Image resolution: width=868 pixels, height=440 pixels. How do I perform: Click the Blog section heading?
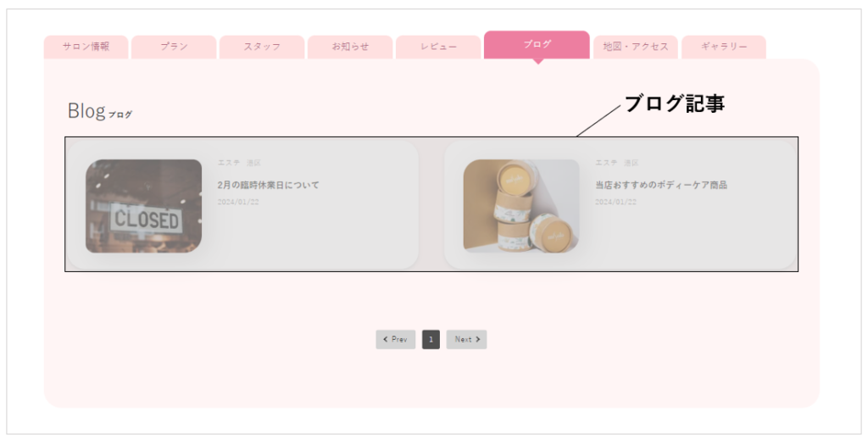tap(100, 111)
